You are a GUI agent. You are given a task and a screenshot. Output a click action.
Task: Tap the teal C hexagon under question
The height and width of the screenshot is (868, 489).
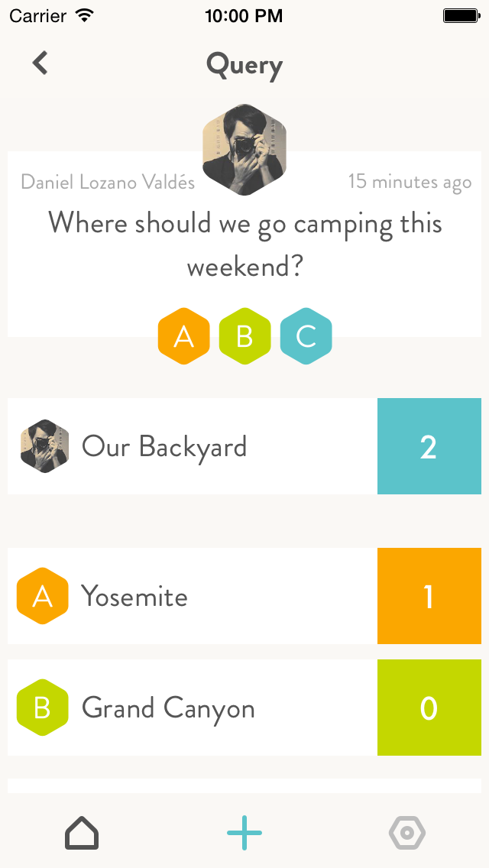click(x=306, y=337)
